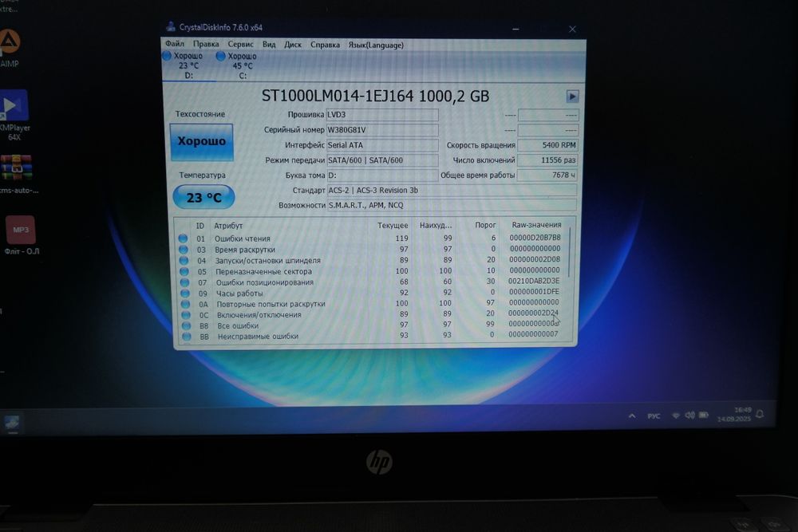This screenshot has width=798, height=532.
Task: Open the network tray icon
Action: [676, 416]
